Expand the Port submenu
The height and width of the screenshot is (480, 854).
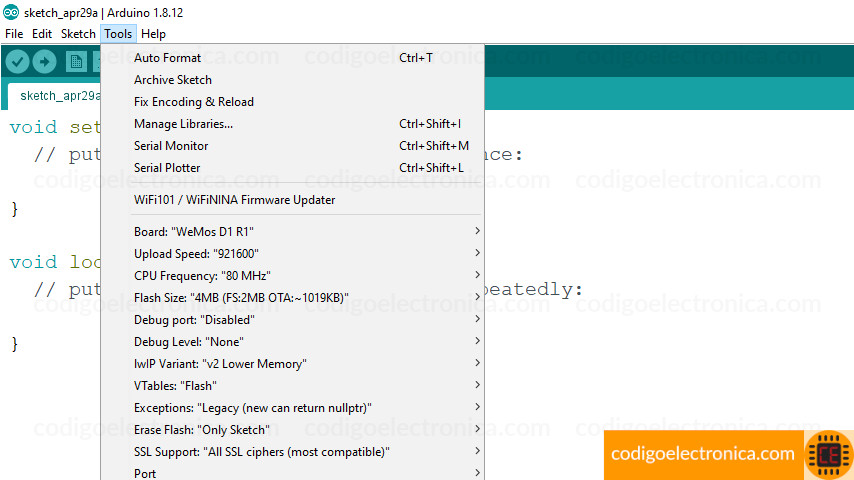click(292, 473)
